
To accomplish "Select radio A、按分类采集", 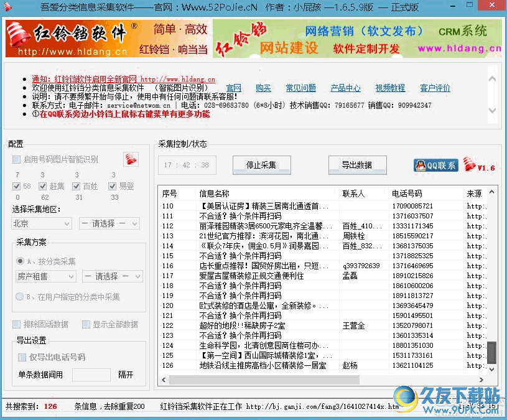I will pos(20,261).
